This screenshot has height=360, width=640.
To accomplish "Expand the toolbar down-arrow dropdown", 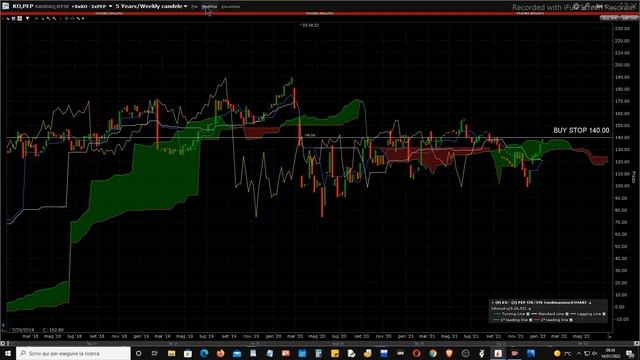I will pos(27,18).
